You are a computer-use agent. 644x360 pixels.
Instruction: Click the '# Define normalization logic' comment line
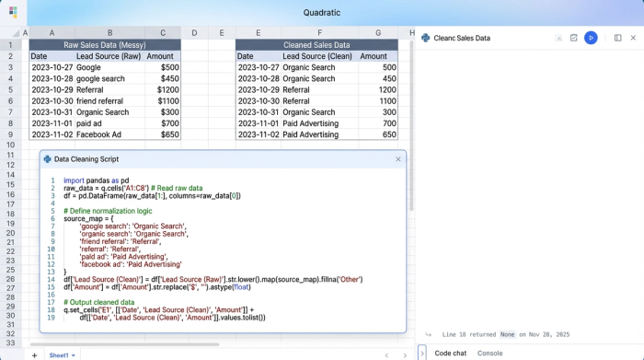pyautogui.click(x=108, y=211)
